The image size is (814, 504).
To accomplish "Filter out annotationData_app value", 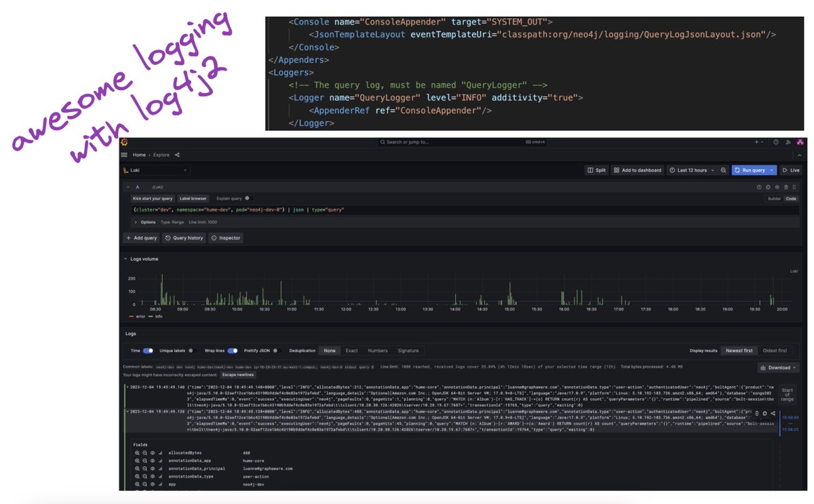I will 144,461.
